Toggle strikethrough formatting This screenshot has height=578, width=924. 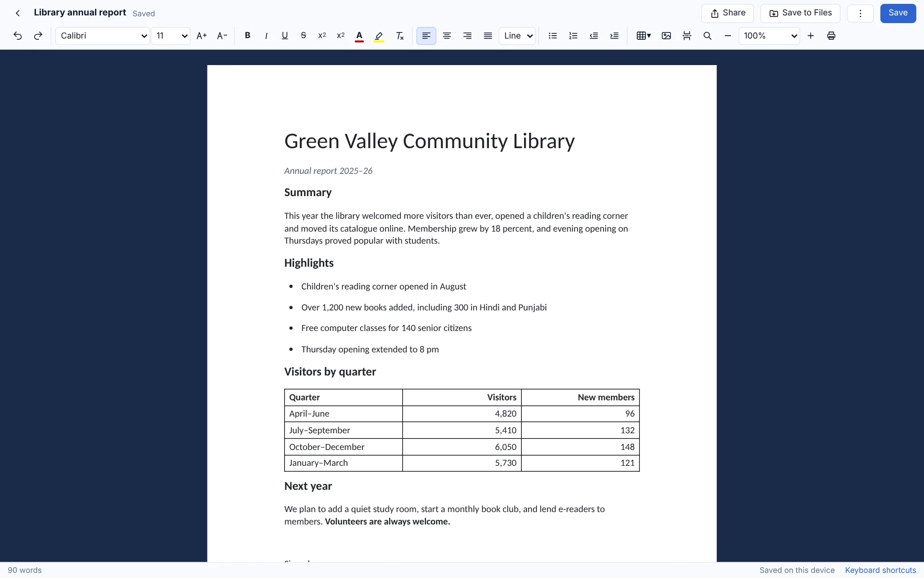click(303, 36)
